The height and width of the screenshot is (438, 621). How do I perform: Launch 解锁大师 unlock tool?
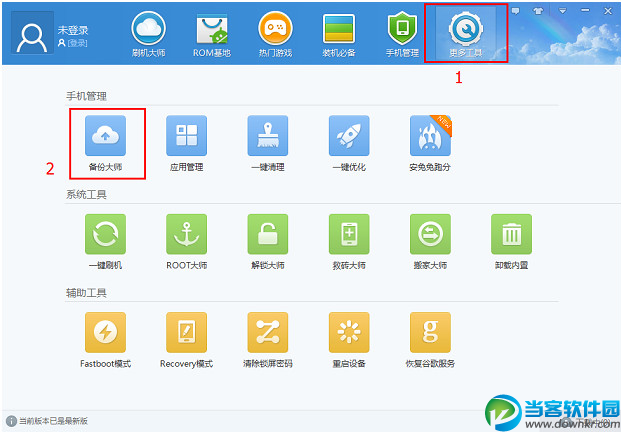(x=268, y=242)
